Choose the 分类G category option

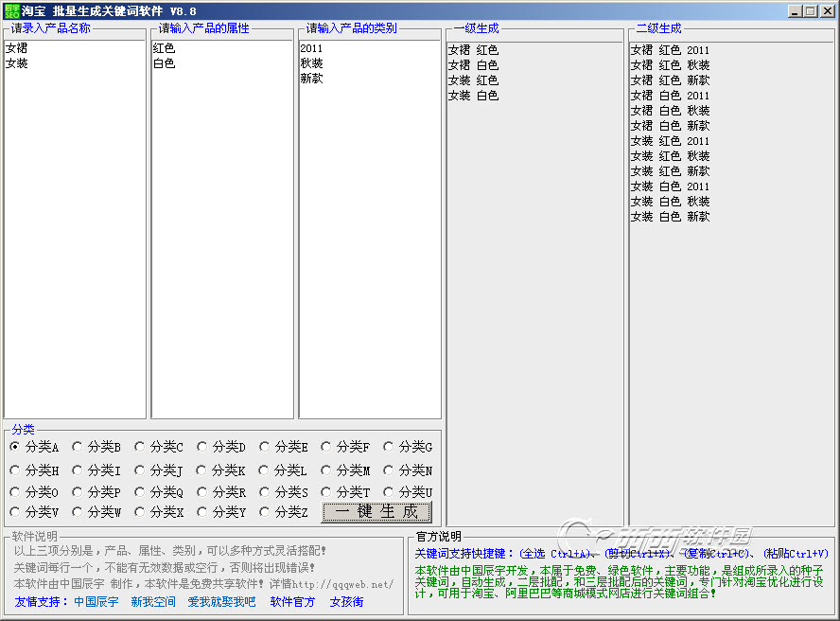tap(389, 447)
